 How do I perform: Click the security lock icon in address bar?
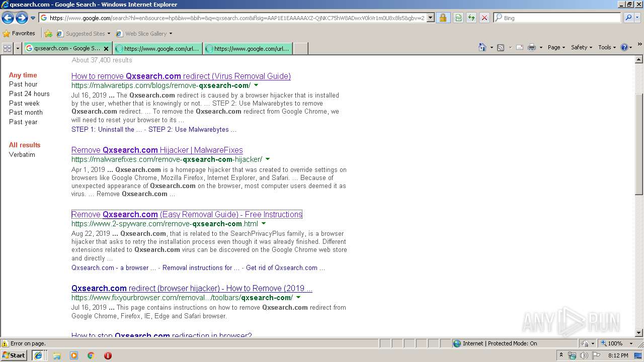(x=443, y=18)
